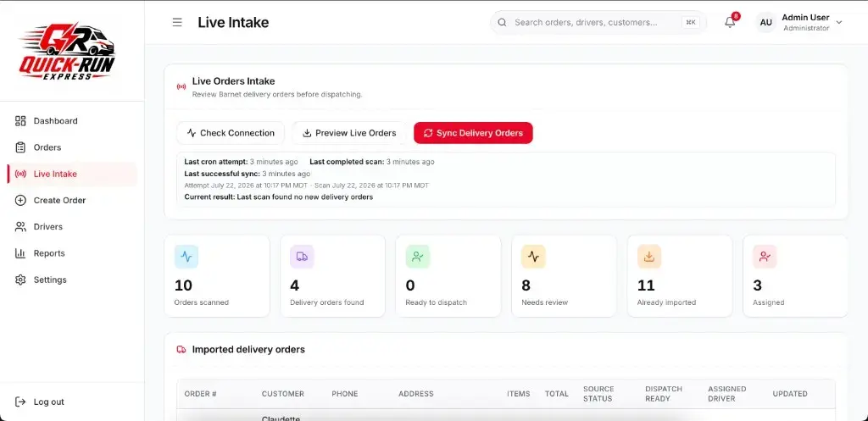Screen dimensions: 868x421
Task: Click the AU user avatar
Action: click(x=765, y=23)
